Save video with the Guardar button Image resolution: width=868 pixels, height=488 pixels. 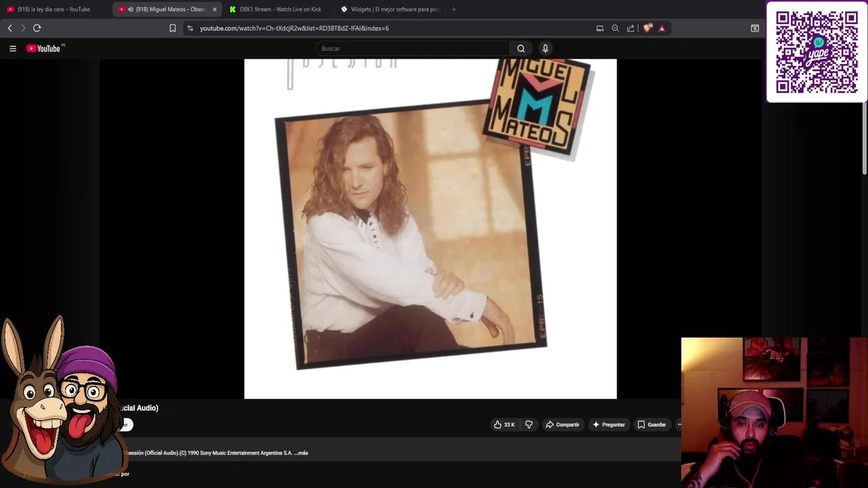[652, 425]
